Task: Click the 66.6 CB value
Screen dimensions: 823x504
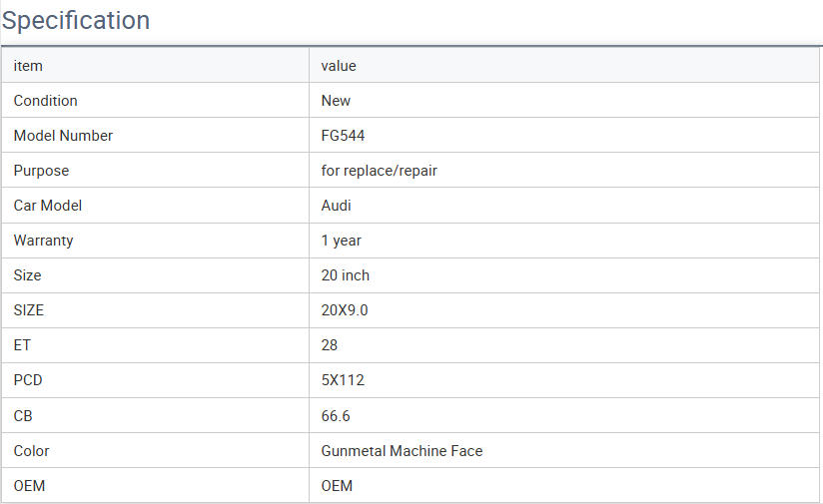Action: pos(336,415)
